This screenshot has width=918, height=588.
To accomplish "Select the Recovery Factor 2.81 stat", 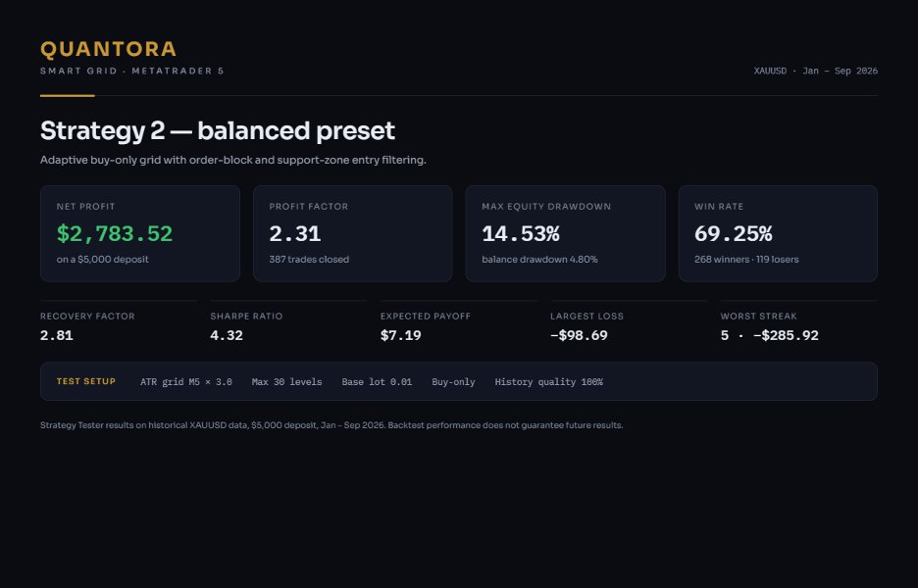I will [119, 323].
